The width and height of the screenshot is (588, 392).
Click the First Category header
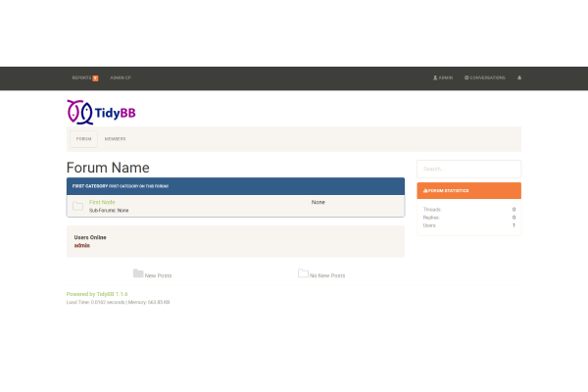(235, 186)
